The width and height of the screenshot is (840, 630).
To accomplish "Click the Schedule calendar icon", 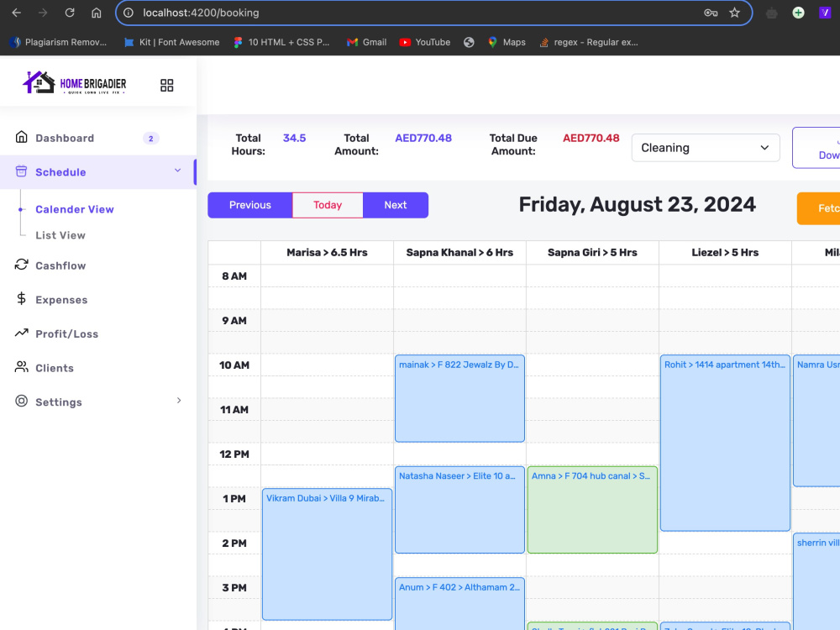I will (x=22, y=171).
